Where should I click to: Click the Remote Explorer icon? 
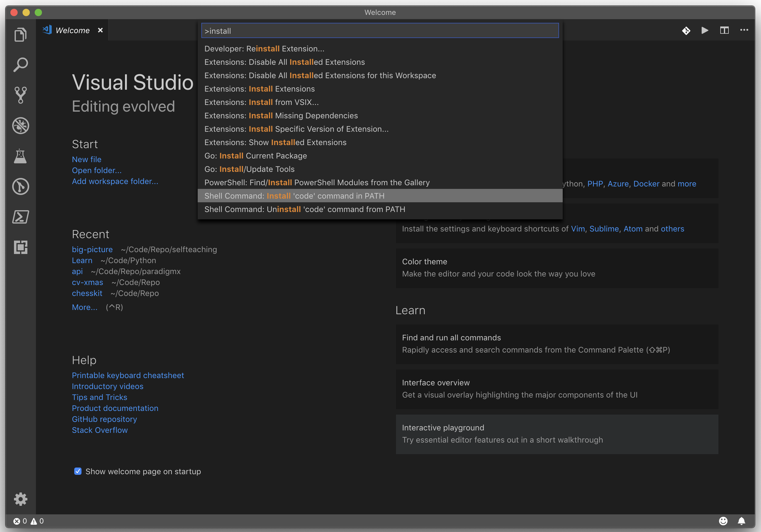20,248
